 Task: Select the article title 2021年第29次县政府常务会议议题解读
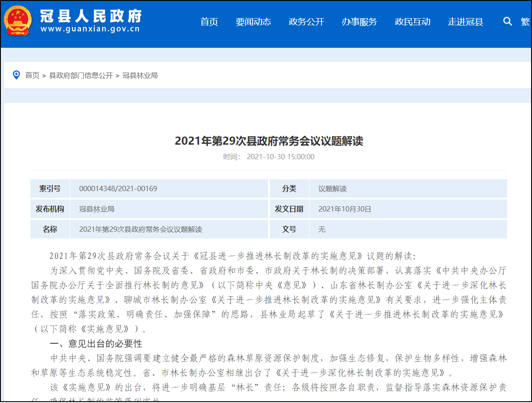click(269, 141)
